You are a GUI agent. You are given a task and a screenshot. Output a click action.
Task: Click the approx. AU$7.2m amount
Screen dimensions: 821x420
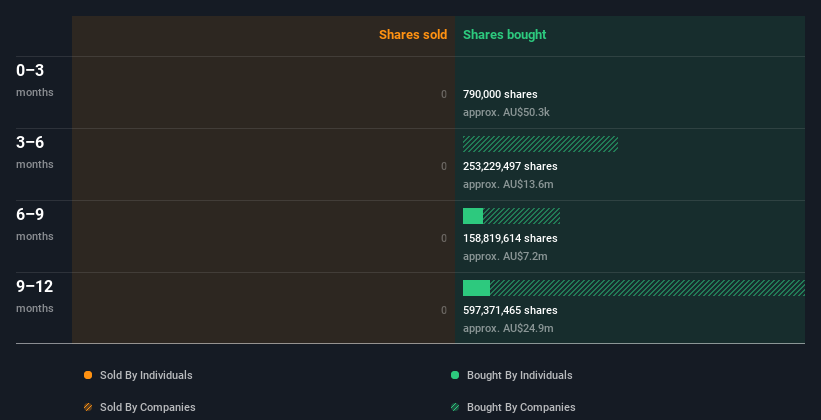tap(505, 256)
